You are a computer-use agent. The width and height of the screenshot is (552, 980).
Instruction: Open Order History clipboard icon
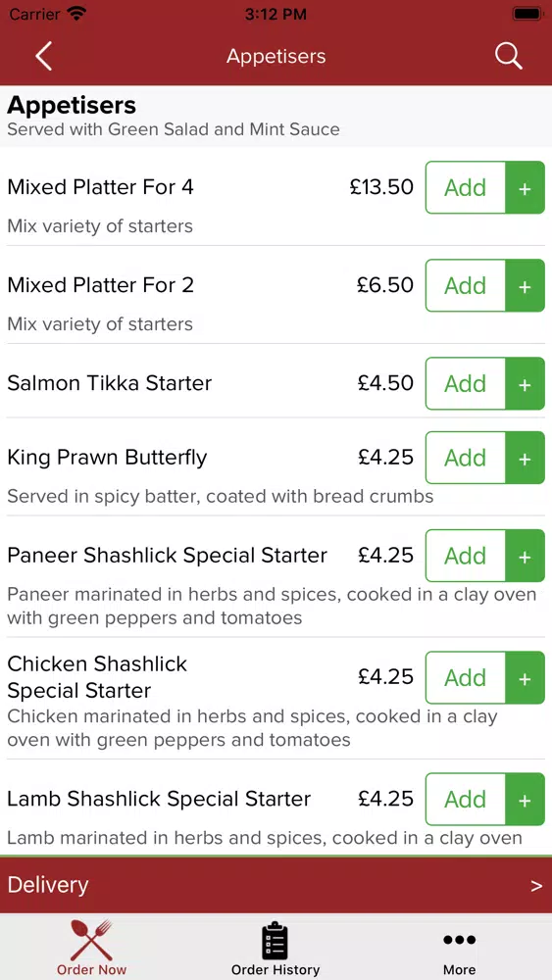coord(276,941)
